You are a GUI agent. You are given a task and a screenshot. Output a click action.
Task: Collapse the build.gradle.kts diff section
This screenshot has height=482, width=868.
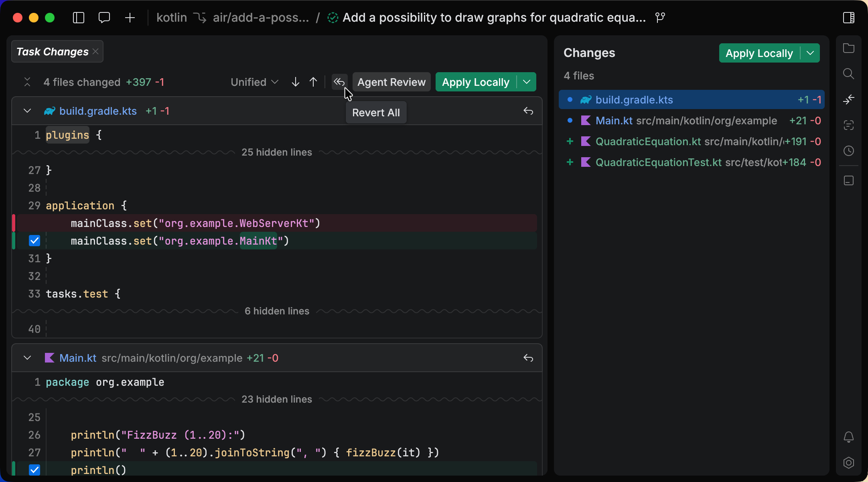tap(27, 111)
